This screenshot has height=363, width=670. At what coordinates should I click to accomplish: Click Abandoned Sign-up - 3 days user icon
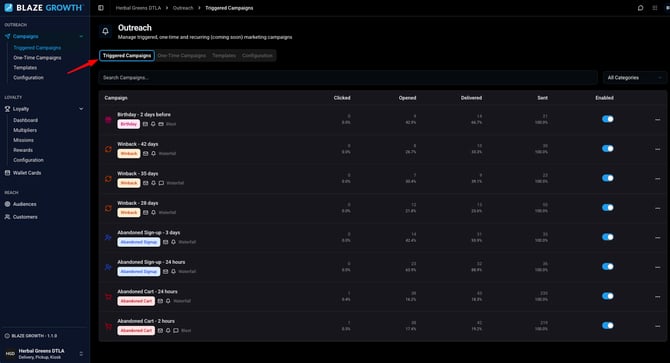pyautogui.click(x=109, y=237)
